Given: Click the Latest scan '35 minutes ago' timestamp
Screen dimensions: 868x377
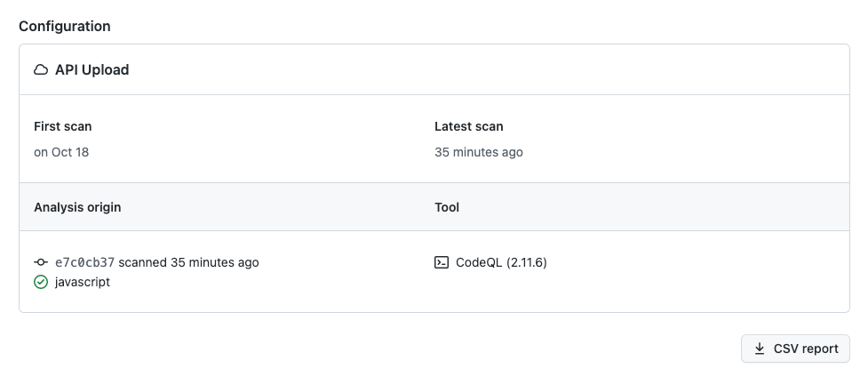Looking at the screenshot, I should (x=478, y=152).
